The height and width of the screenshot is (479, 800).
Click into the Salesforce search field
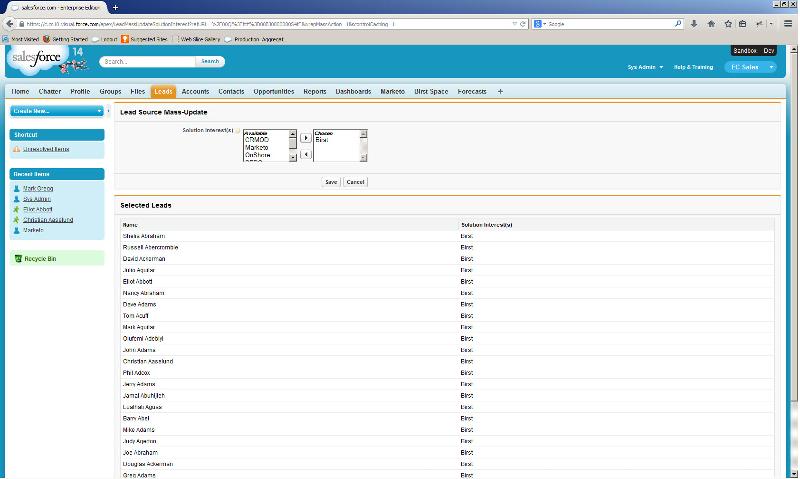[x=148, y=61]
